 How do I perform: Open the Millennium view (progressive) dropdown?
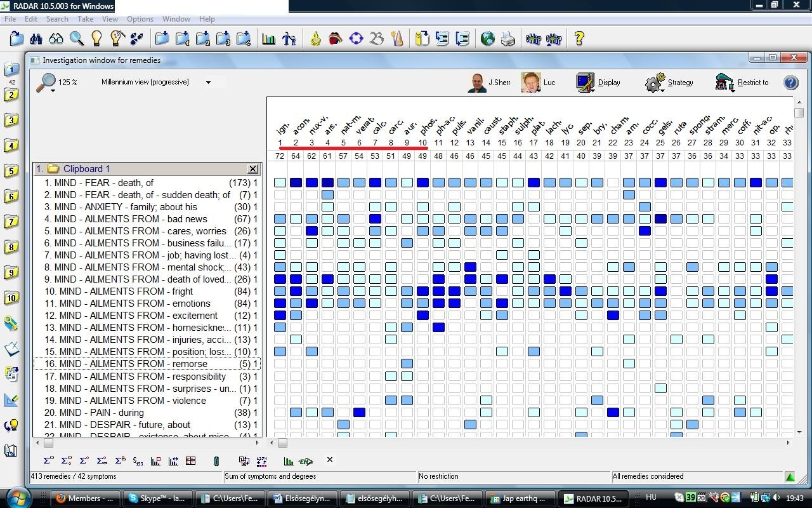[207, 83]
